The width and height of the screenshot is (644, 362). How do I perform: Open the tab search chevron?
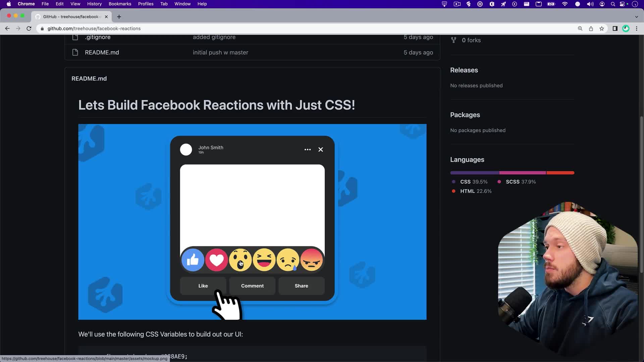coord(637,16)
